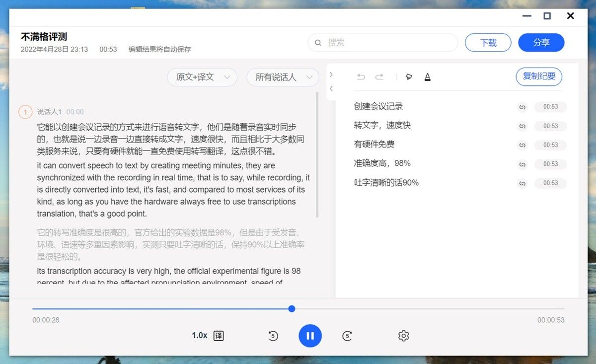Collapse the panel using the right chevron
The image size is (596, 364).
[x=331, y=74]
